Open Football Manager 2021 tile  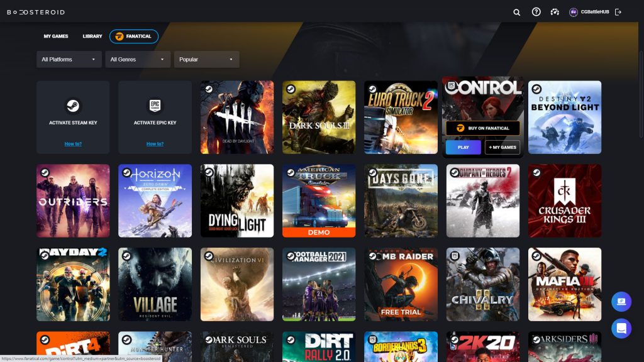coord(319,285)
